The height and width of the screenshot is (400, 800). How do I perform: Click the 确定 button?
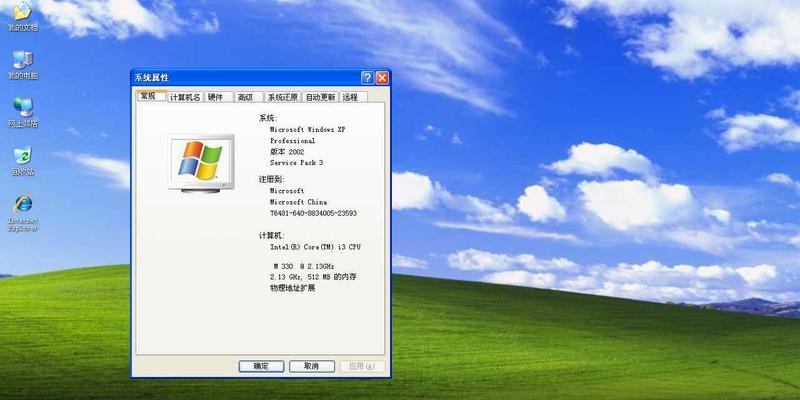pos(261,366)
